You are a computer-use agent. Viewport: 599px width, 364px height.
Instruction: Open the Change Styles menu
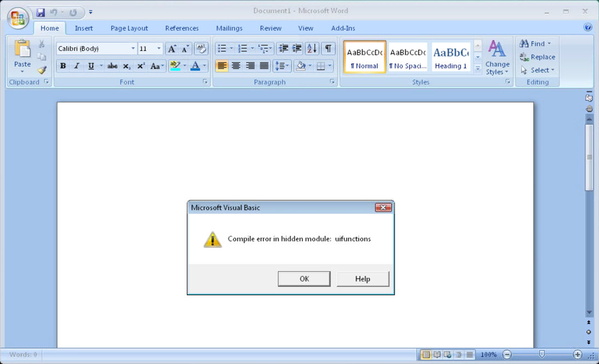(x=498, y=57)
